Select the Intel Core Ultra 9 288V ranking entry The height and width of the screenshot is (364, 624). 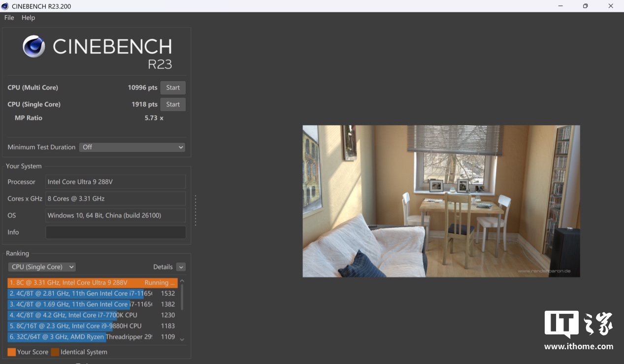click(x=92, y=283)
